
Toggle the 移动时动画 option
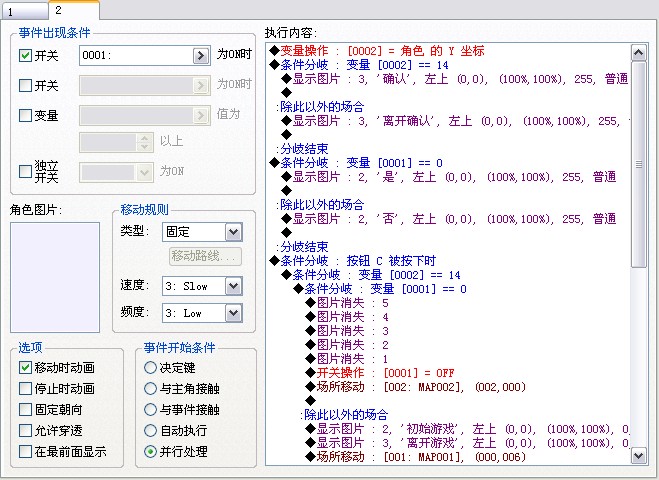click(x=25, y=367)
